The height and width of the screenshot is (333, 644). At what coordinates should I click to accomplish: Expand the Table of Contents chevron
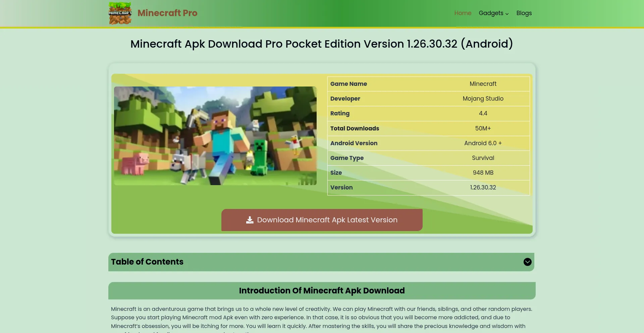[527, 262]
